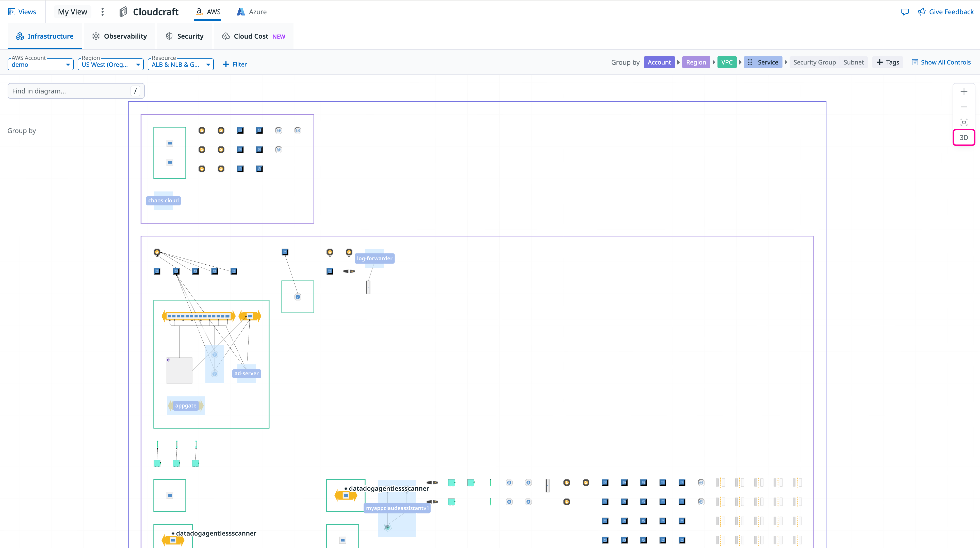Open the My View options menu

coord(102,12)
